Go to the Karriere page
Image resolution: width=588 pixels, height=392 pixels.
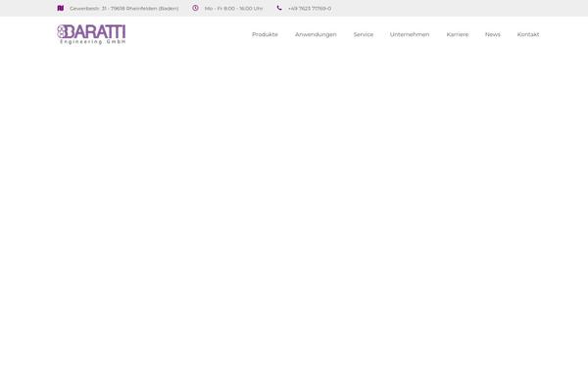click(x=458, y=34)
